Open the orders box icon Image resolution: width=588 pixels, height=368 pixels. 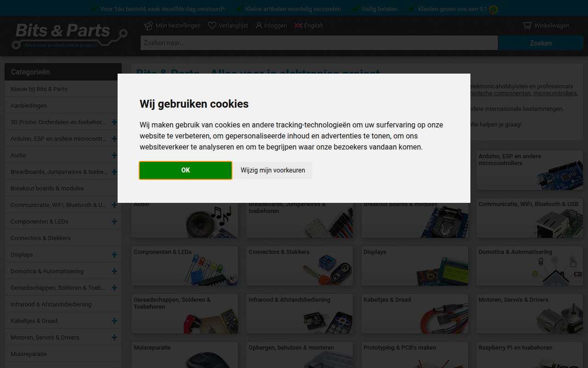[148, 26]
